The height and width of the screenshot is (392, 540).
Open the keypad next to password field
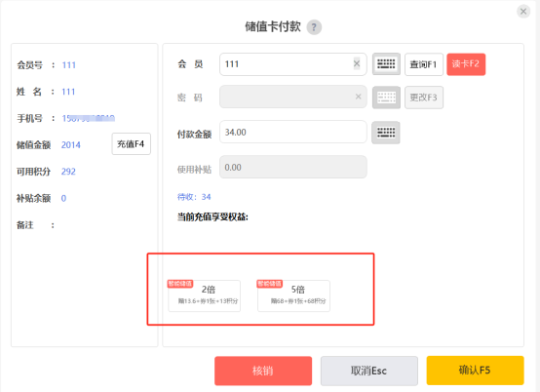(386, 98)
